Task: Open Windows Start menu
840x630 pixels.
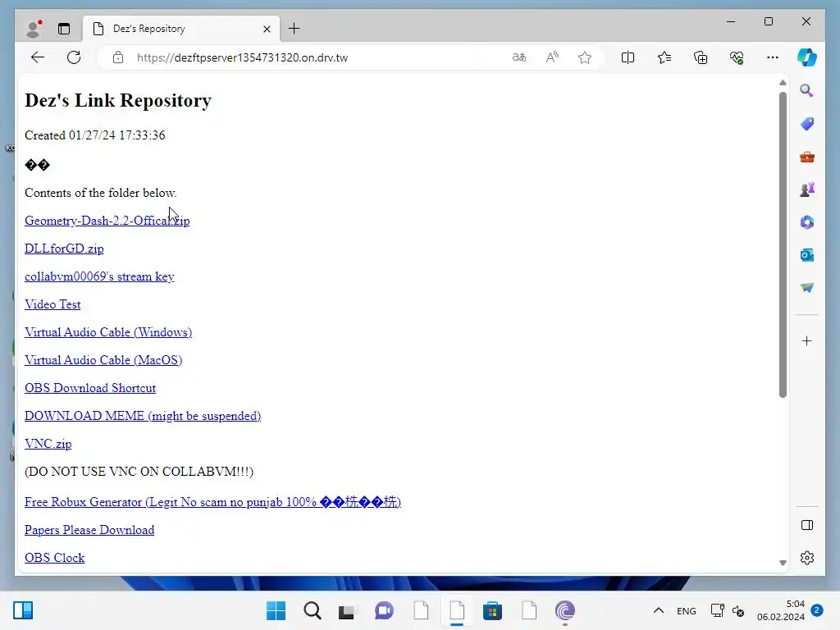Action: click(x=276, y=610)
